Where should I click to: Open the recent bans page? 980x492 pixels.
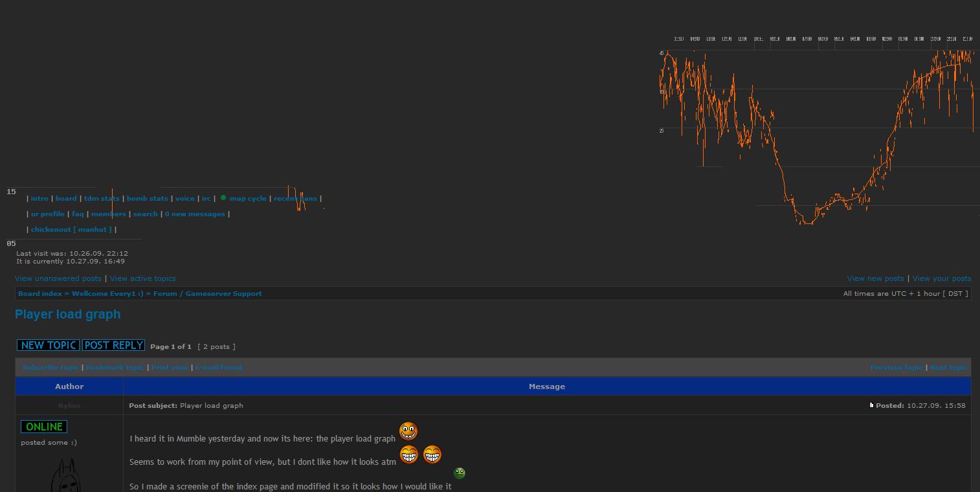(295, 199)
